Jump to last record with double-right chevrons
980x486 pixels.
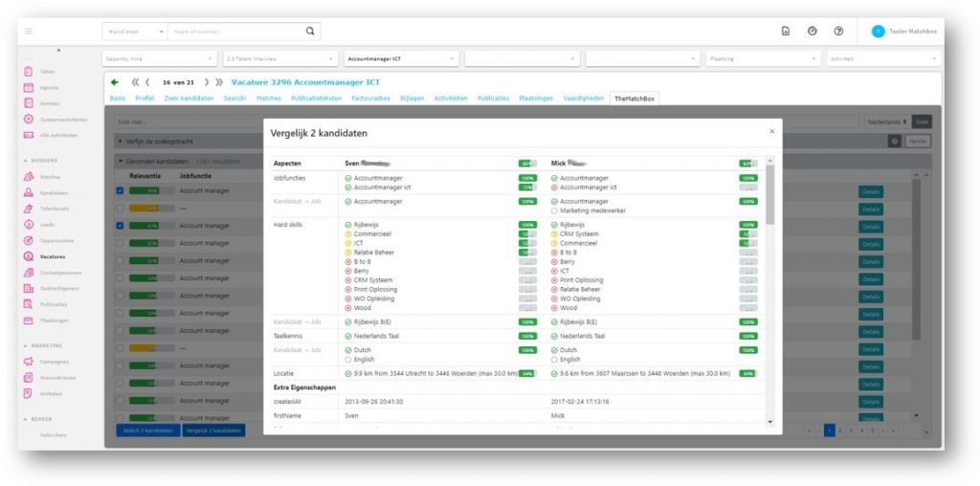tap(219, 82)
